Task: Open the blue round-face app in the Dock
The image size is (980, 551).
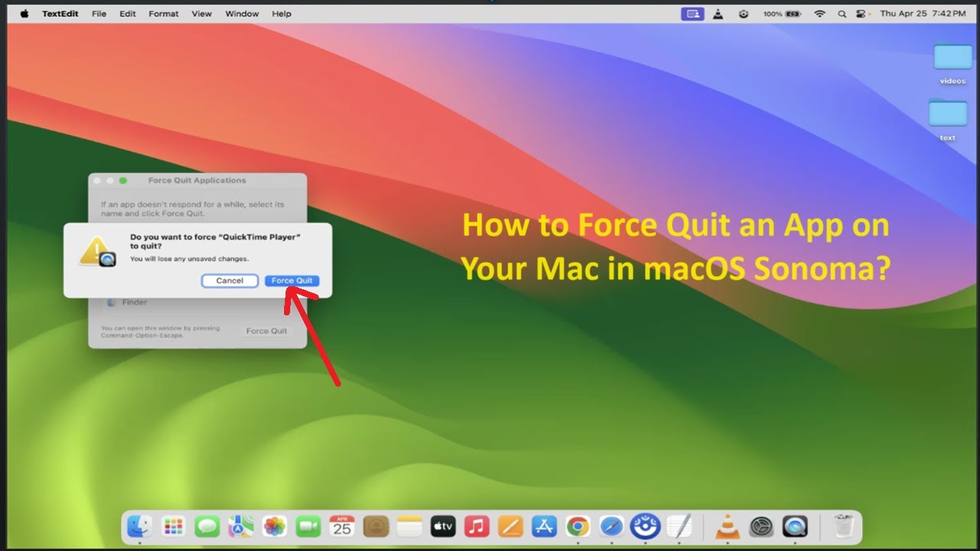Action: point(645,527)
